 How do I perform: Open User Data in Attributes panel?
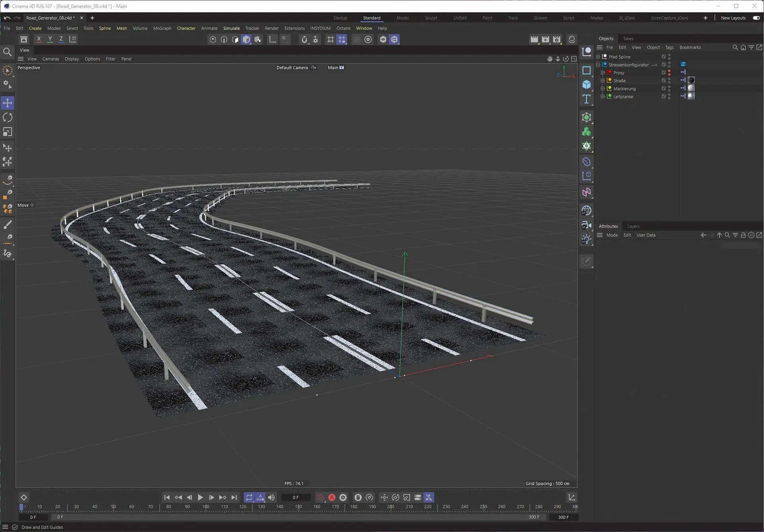point(645,235)
